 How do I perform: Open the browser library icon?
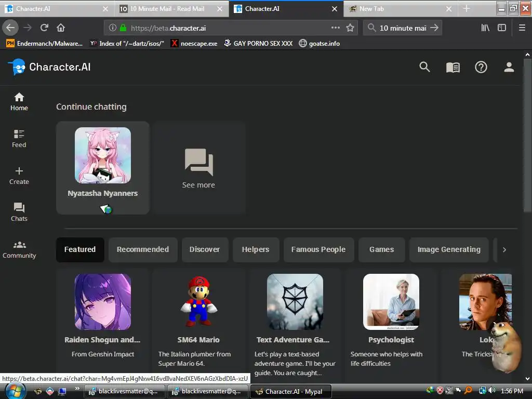point(485,28)
